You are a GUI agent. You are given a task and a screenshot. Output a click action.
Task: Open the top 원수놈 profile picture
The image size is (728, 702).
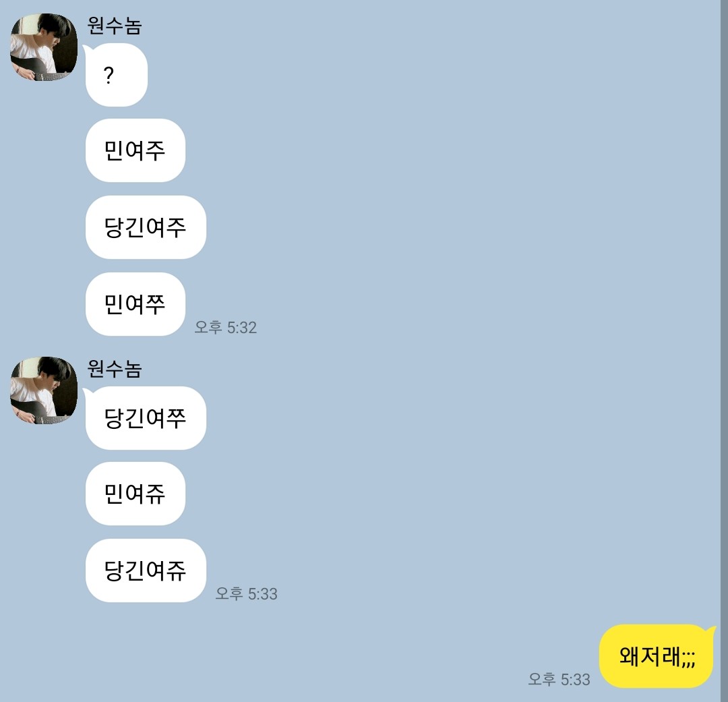pyautogui.click(x=44, y=47)
